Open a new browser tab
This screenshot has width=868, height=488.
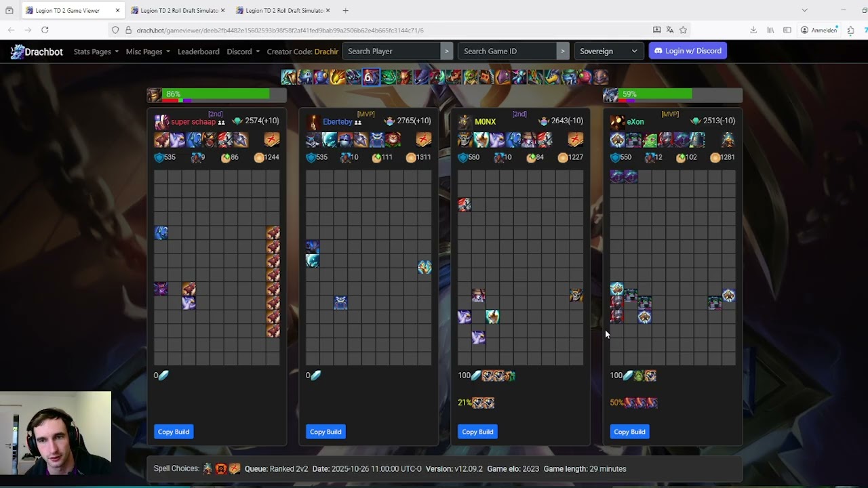[345, 10]
